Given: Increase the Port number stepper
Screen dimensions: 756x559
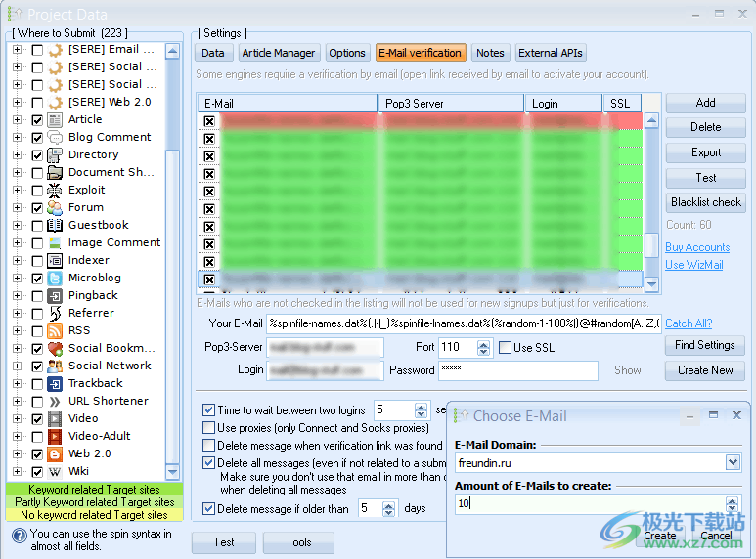Looking at the screenshot, I should 483,344.
